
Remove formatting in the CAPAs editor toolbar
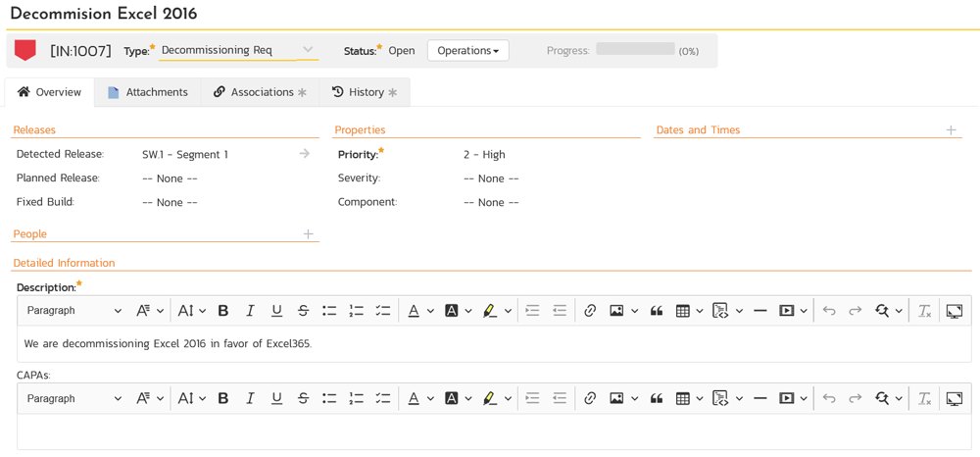tap(924, 398)
